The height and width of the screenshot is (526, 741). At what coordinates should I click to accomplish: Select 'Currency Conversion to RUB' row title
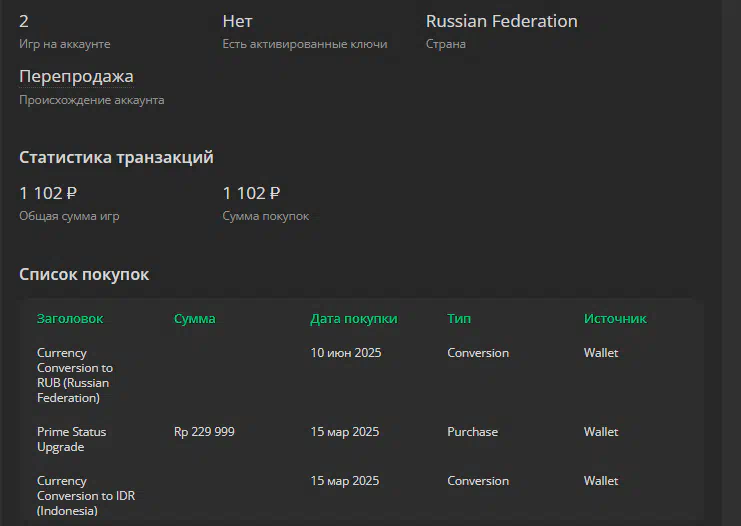click(75, 375)
